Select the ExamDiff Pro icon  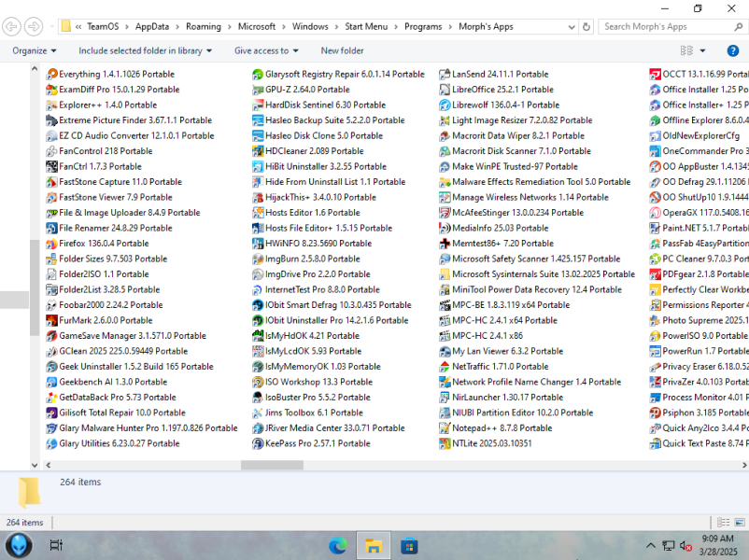click(51, 90)
